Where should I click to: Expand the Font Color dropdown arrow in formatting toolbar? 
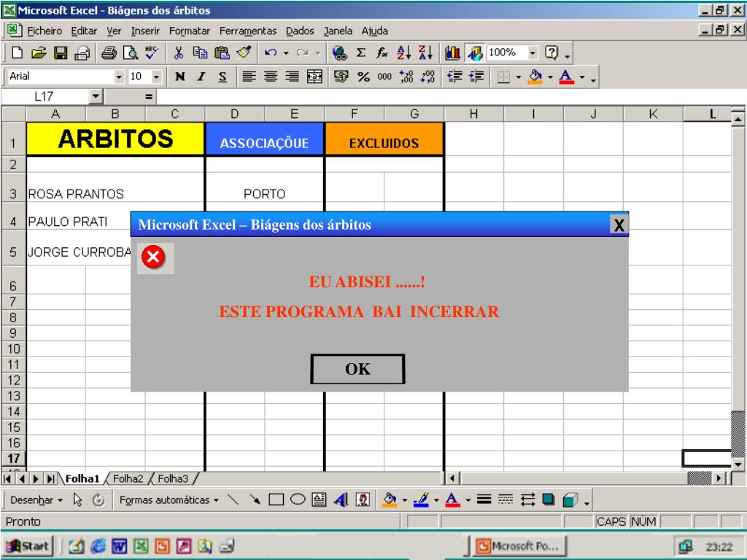point(581,77)
